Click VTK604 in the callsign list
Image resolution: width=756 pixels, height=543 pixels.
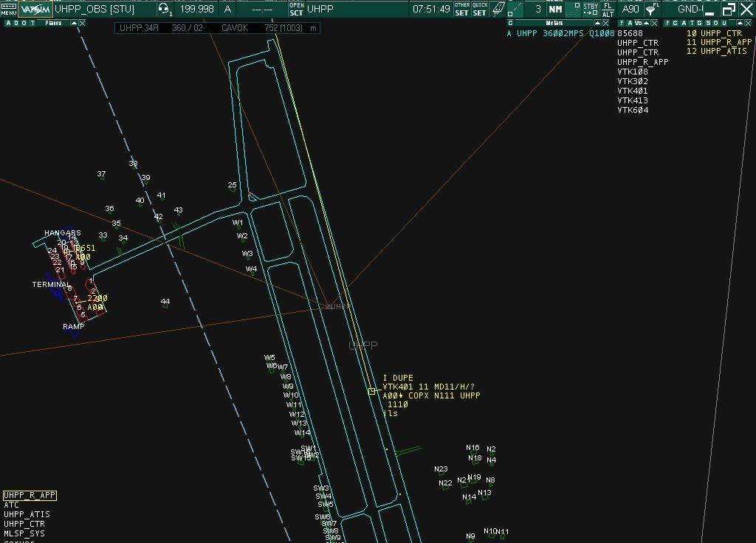coord(633,110)
